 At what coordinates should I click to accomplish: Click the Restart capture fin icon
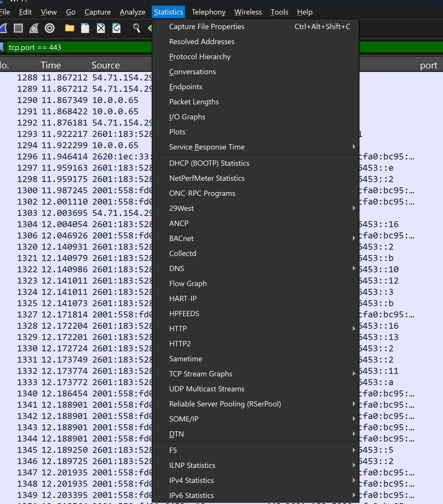(34, 28)
